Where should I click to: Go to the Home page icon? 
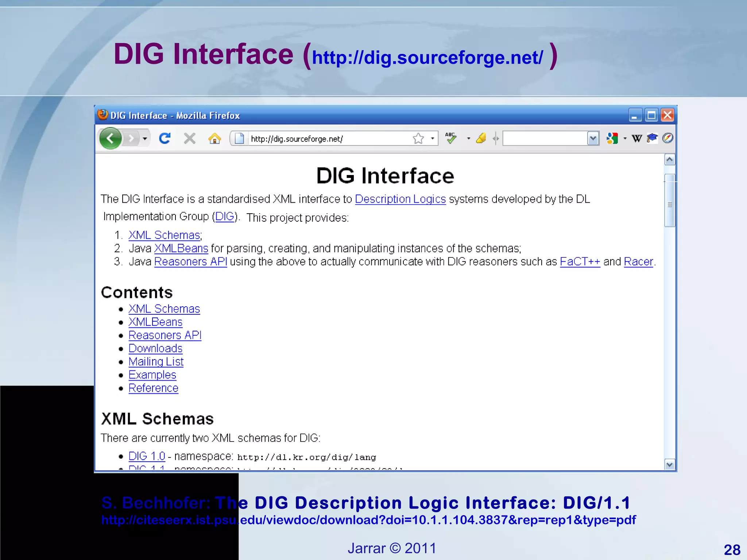coord(214,139)
